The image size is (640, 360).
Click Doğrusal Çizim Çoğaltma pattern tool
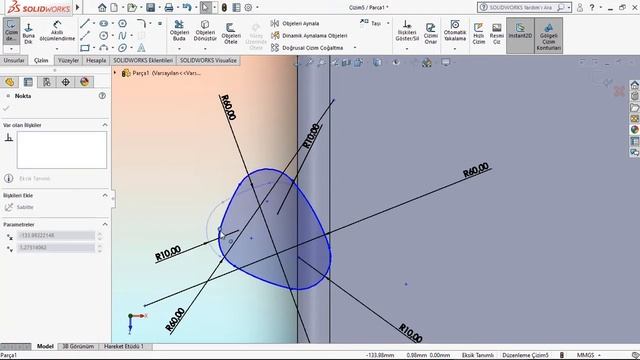(x=307, y=48)
